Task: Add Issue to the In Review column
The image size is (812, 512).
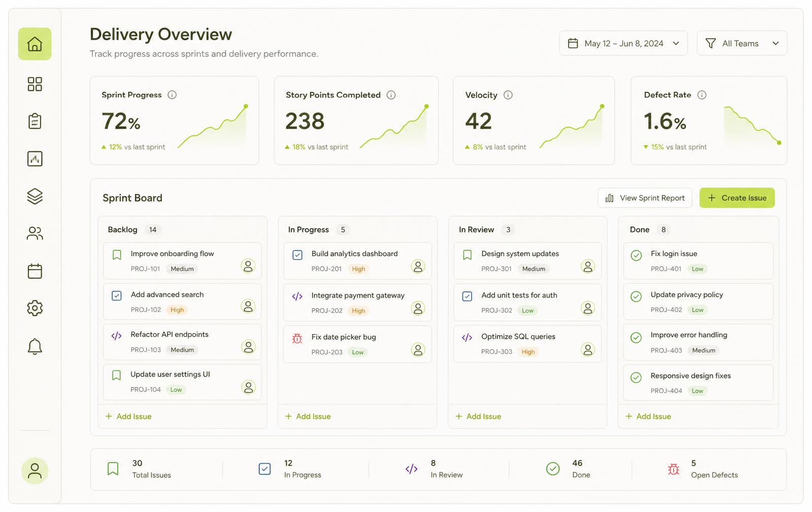Action: pos(478,417)
